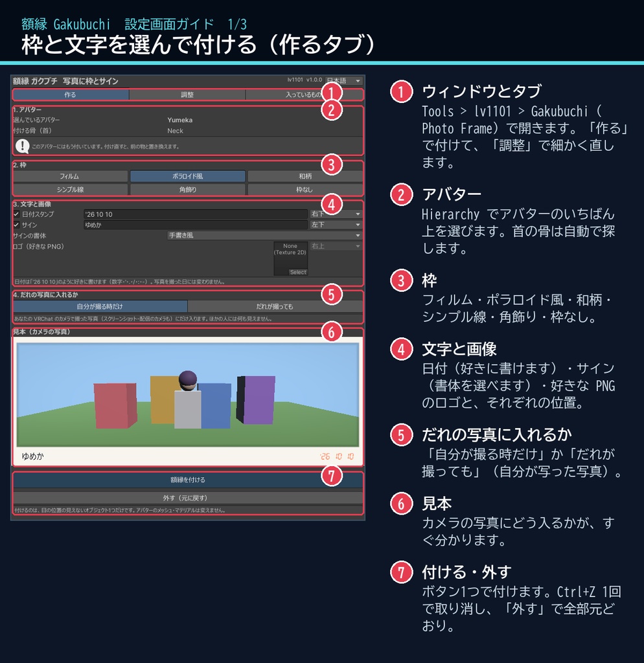Click the 1. アバター section header
Screen dimensions: 644x663
[27, 110]
